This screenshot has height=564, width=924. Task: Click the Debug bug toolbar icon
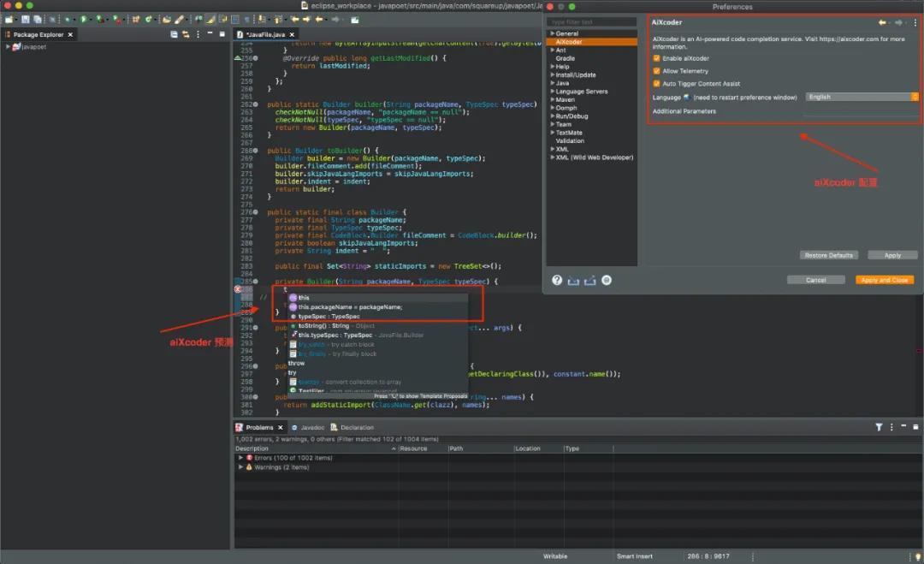coord(68,20)
